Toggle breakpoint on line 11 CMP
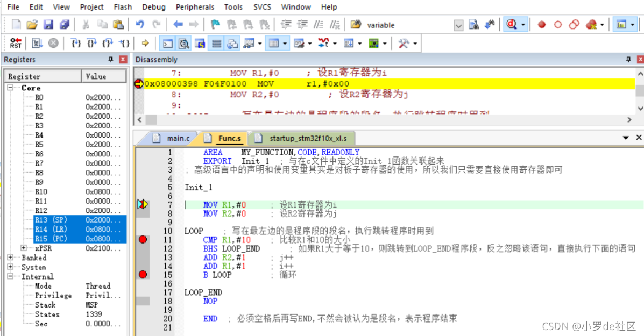The image size is (644, 336). tap(143, 239)
